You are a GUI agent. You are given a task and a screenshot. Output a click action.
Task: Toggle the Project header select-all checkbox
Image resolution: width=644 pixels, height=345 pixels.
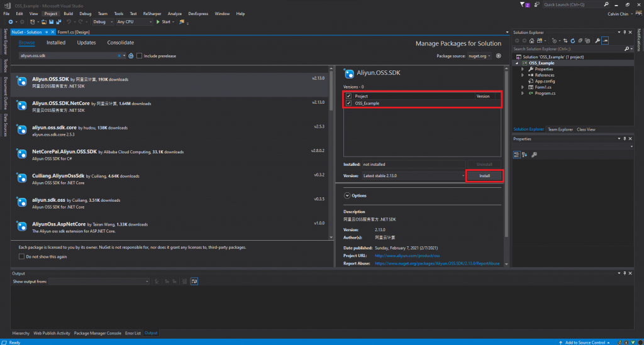tap(348, 96)
